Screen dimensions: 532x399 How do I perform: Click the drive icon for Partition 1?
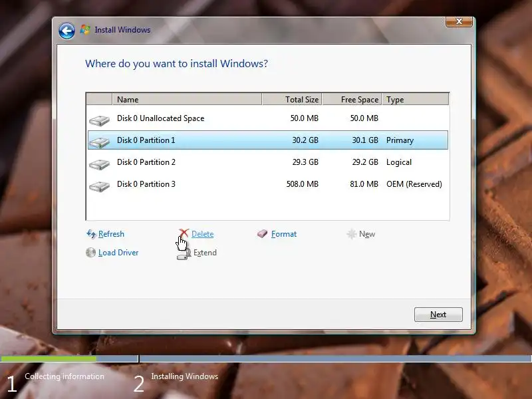(99, 142)
